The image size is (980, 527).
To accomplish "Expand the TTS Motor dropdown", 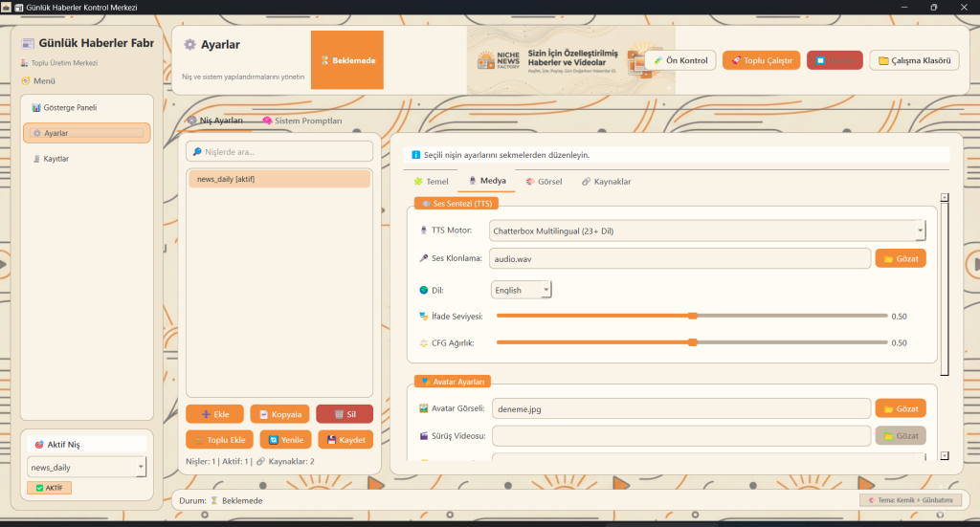I will coord(706,231).
